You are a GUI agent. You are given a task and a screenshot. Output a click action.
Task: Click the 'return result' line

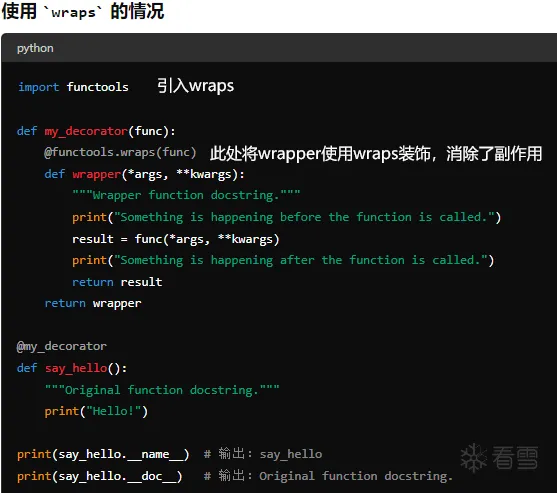pyautogui.click(x=117, y=282)
